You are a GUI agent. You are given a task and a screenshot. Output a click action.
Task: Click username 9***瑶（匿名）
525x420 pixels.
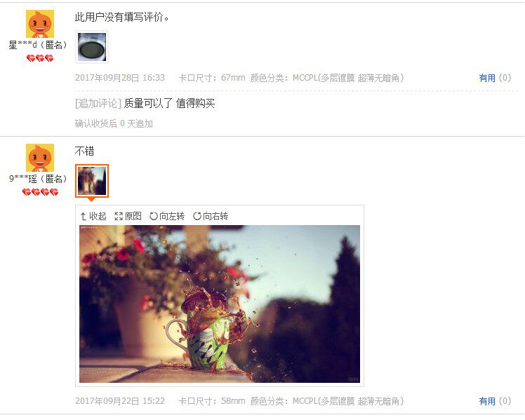tap(38, 179)
